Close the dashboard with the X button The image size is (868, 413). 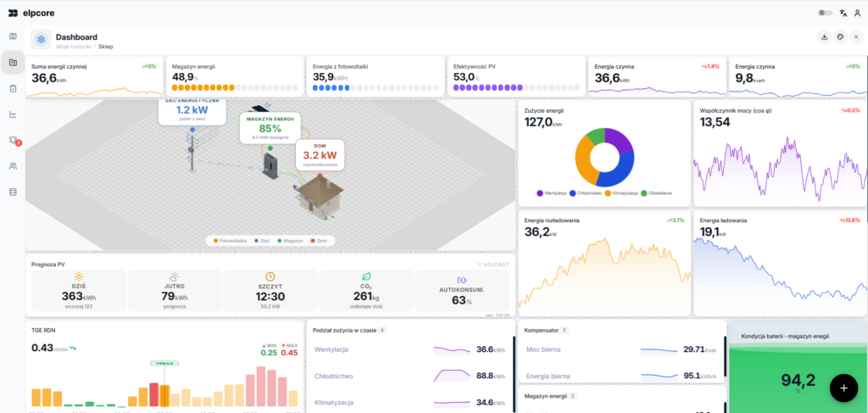(x=856, y=37)
